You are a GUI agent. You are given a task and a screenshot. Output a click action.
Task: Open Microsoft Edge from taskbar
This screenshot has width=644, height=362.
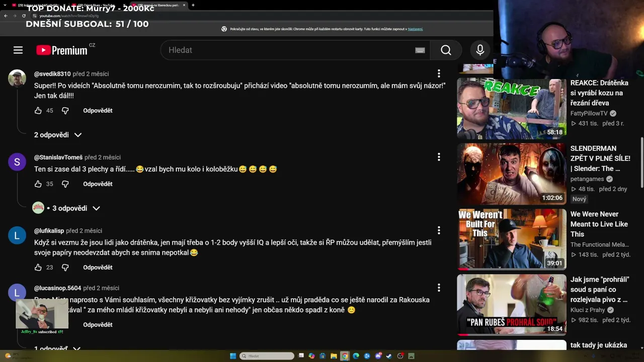pos(356,356)
